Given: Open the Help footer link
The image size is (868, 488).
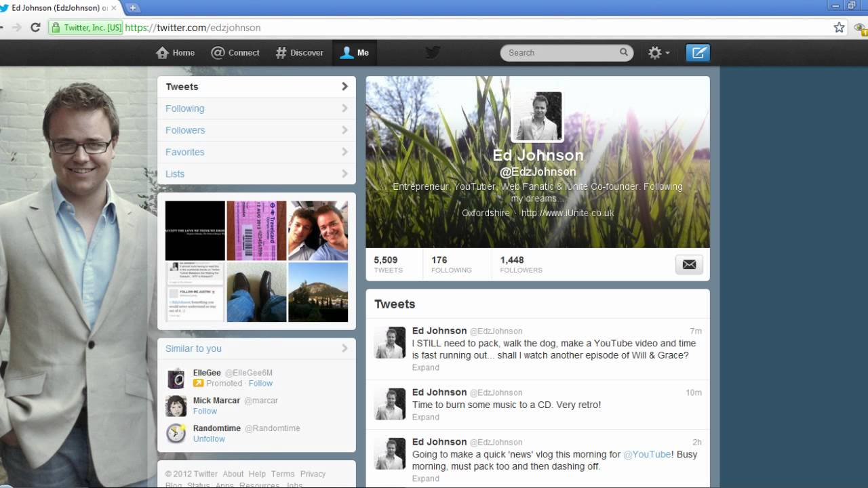Looking at the screenshot, I should [x=257, y=474].
